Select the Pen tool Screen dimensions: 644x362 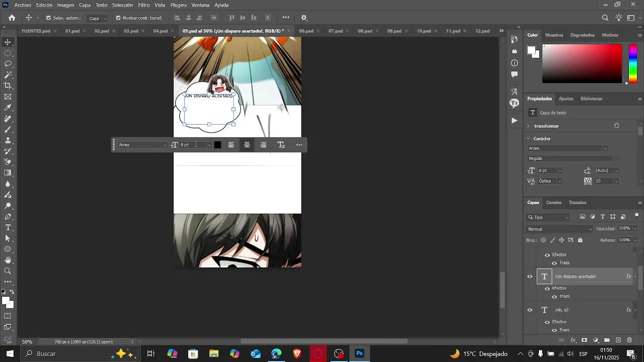8,217
